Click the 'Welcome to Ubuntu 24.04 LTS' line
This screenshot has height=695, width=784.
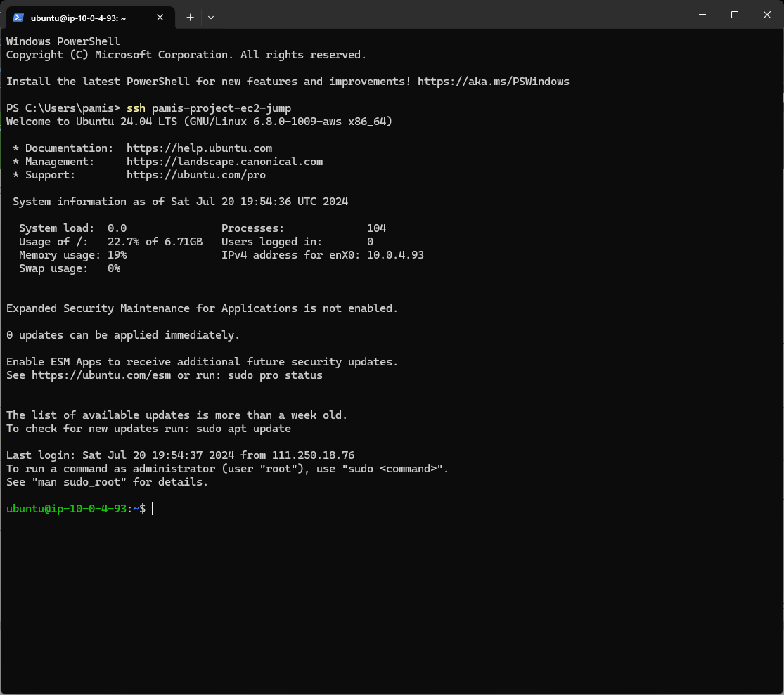[x=199, y=122]
